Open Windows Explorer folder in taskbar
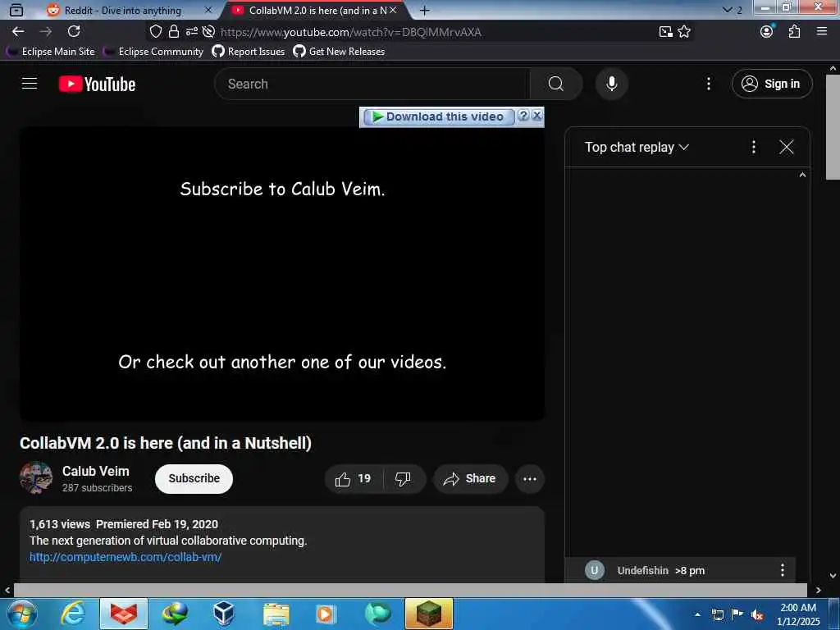This screenshot has width=840, height=630. tap(276, 614)
